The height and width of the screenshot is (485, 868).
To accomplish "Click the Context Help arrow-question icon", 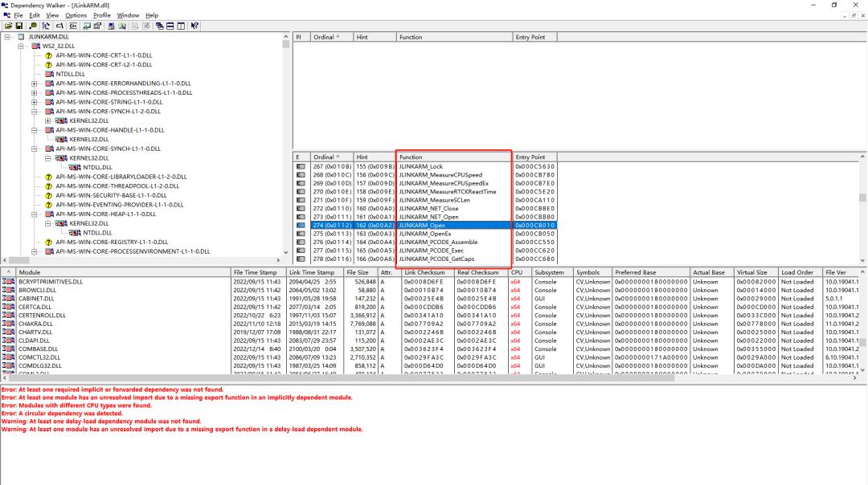I will [194, 26].
